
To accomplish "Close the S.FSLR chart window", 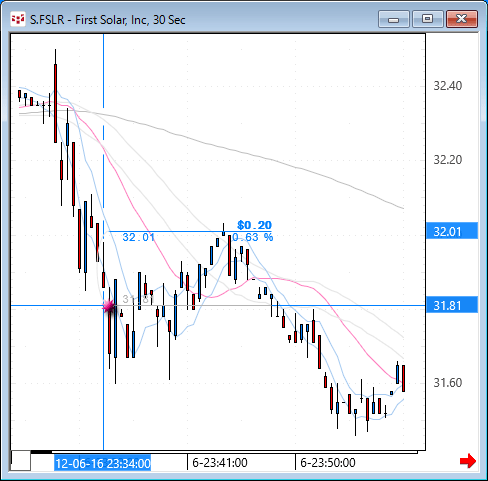I will pos(462,19).
